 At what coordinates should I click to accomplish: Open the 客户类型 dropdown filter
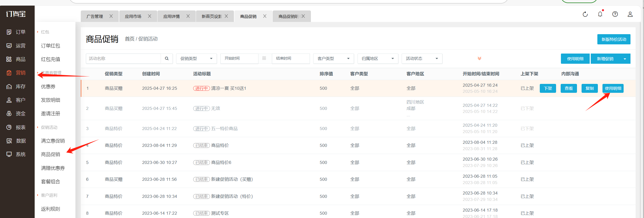click(x=333, y=58)
